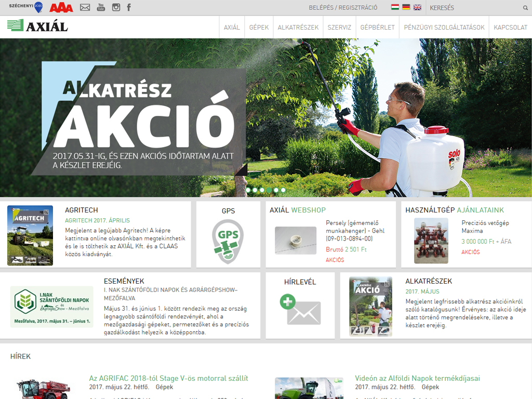
Task: Open the Agritech magazine cover thumbnail
Action: 30,235
